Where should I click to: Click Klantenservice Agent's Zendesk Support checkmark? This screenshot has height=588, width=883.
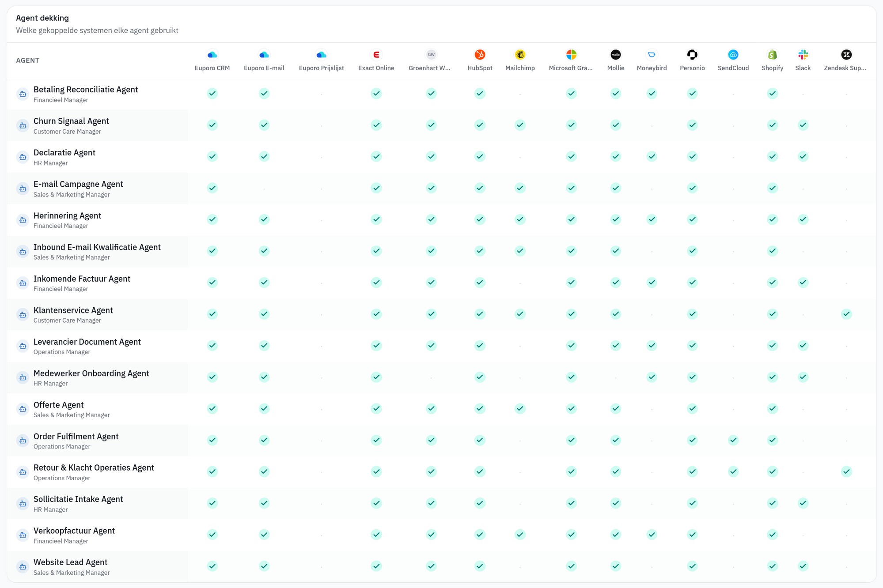point(846,314)
